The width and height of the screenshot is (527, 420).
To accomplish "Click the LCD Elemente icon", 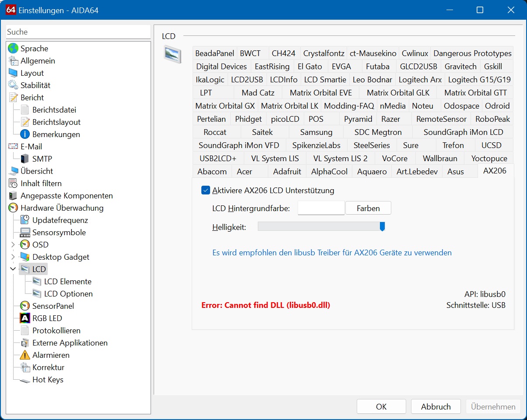I will (x=37, y=282).
